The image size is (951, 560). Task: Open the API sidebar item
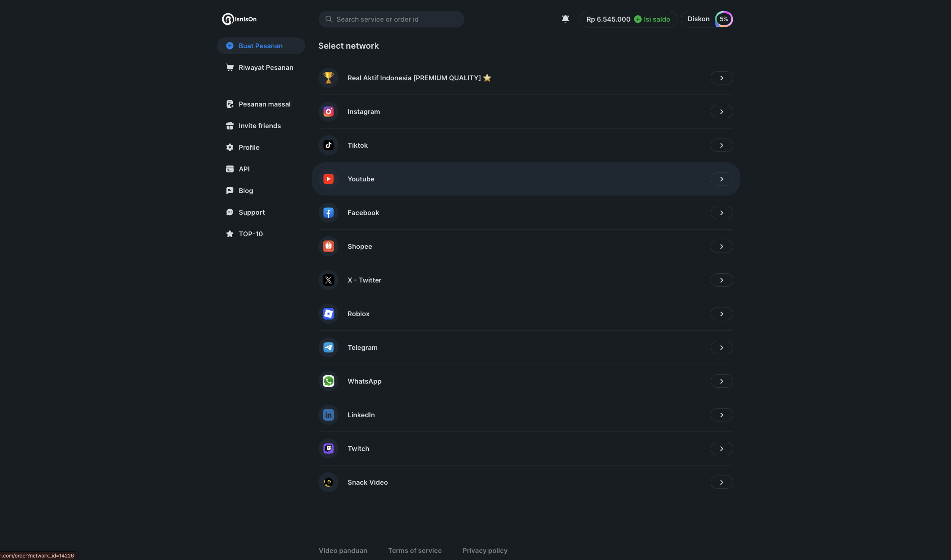coord(244,169)
